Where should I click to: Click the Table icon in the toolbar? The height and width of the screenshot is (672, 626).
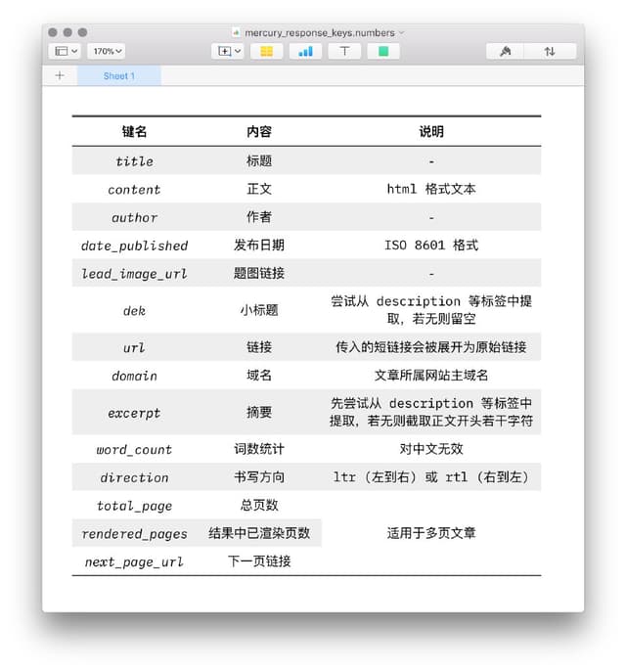coord(267,51)
